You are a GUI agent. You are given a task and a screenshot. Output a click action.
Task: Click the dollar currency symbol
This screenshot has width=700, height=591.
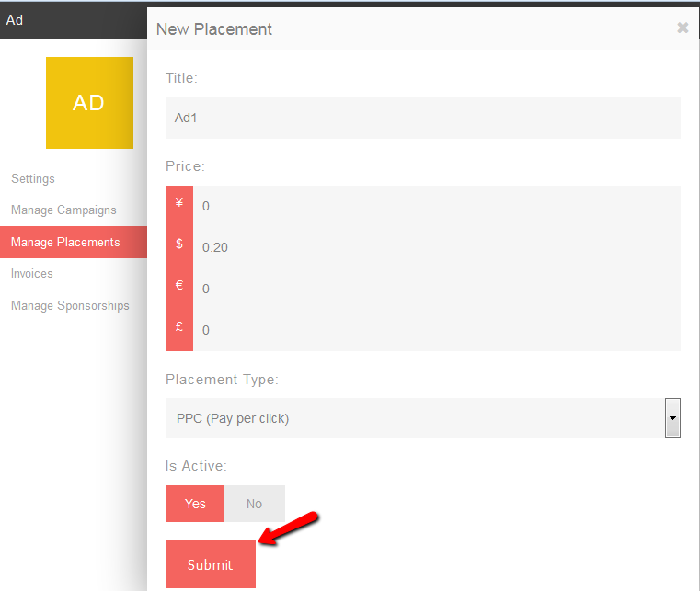point(179,244)
